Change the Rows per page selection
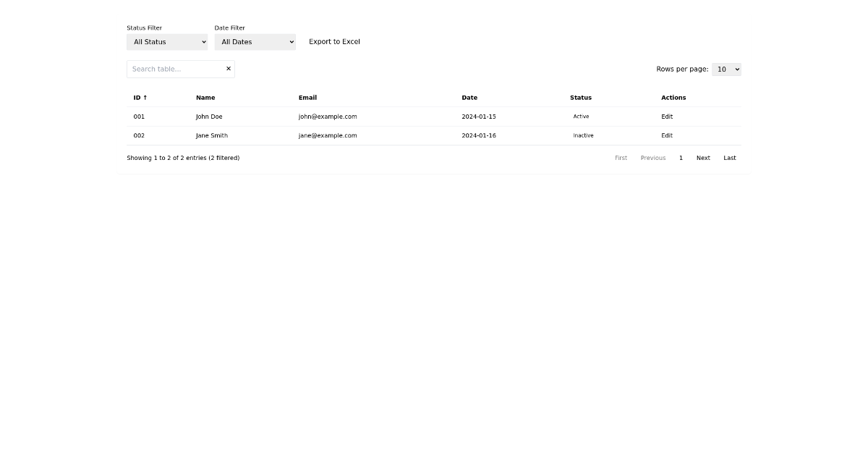 point(726,69)
